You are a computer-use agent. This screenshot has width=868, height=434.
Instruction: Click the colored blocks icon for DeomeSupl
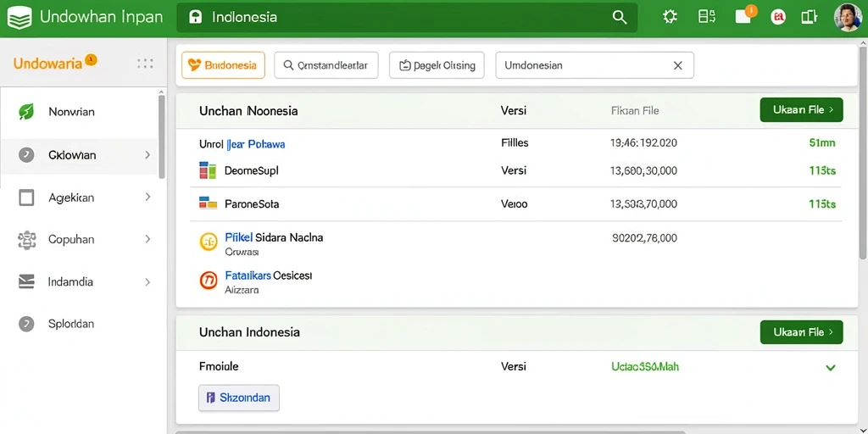pos(207,170)
